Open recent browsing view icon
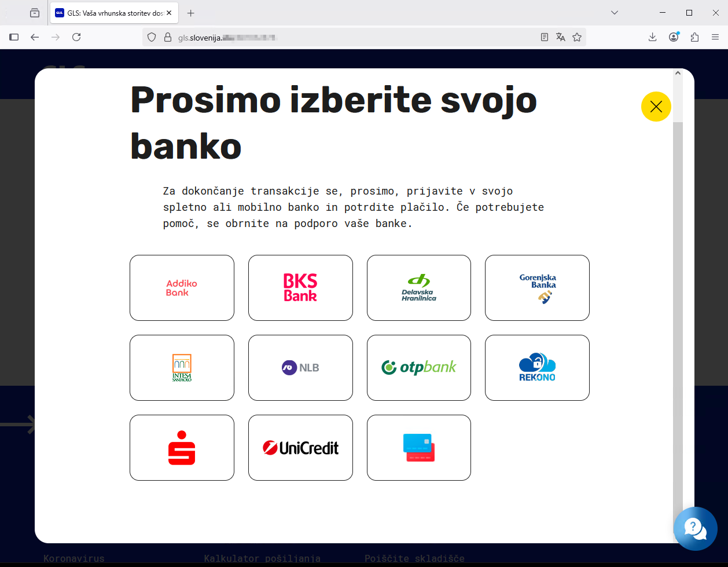This screenshot has width=728, height=567. 35,13
